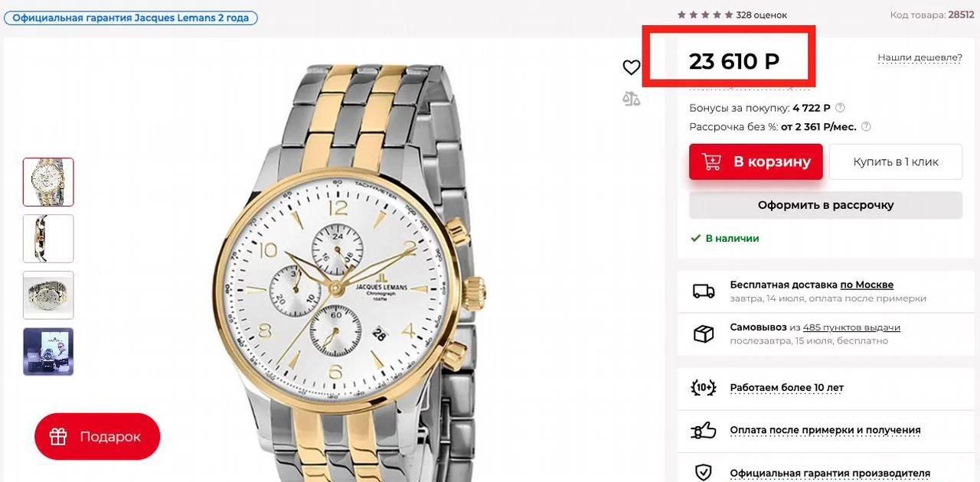Click the delivery truck icon

tap(703, 291)
